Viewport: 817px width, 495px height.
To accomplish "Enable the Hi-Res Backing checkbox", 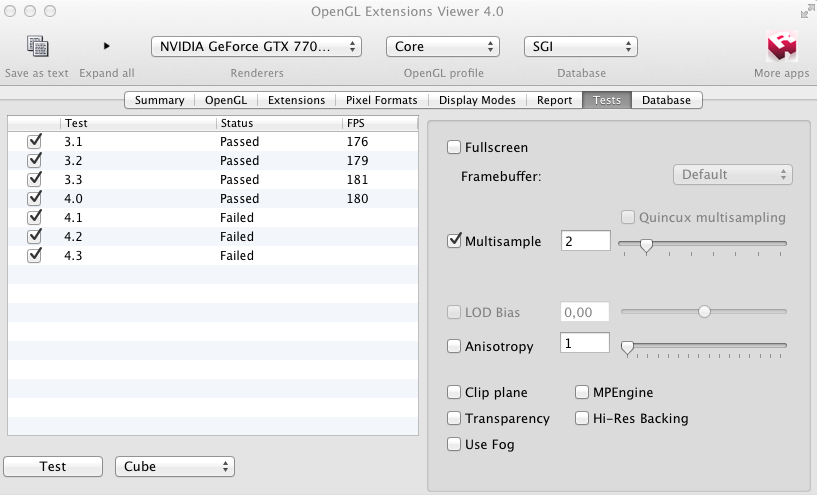I will point(581,418).
